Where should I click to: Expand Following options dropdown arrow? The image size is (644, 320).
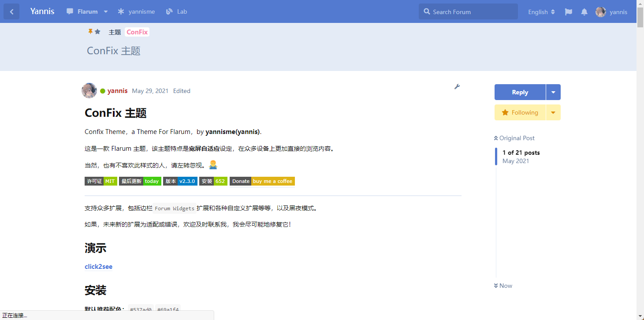click(553, 112)
